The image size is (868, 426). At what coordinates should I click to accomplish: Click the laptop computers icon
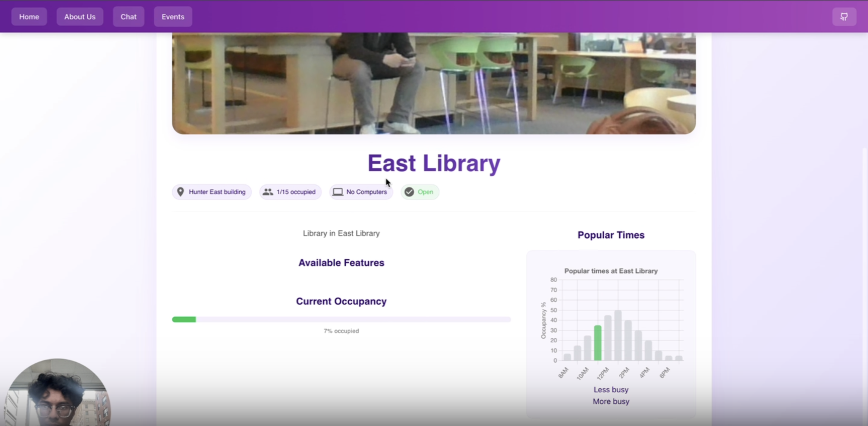click(x=338, y=192)
